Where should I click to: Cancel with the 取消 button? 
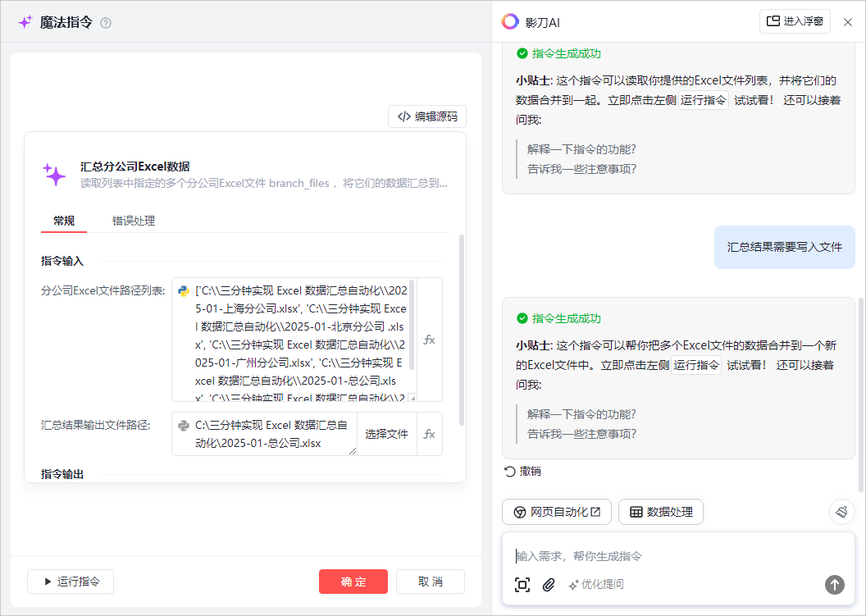coord(431,582)
